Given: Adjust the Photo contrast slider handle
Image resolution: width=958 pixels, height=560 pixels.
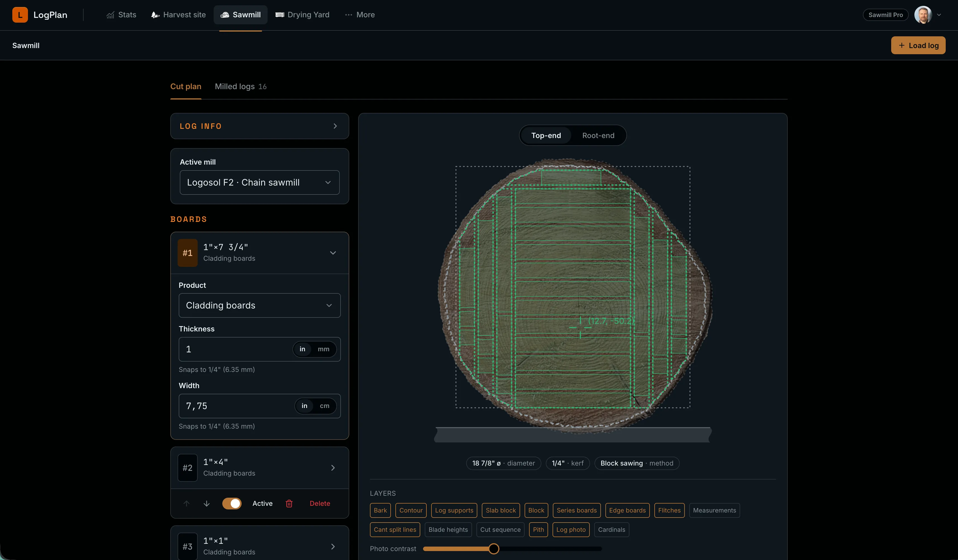Looking at the screenshot, I should [x=494, y=549].
